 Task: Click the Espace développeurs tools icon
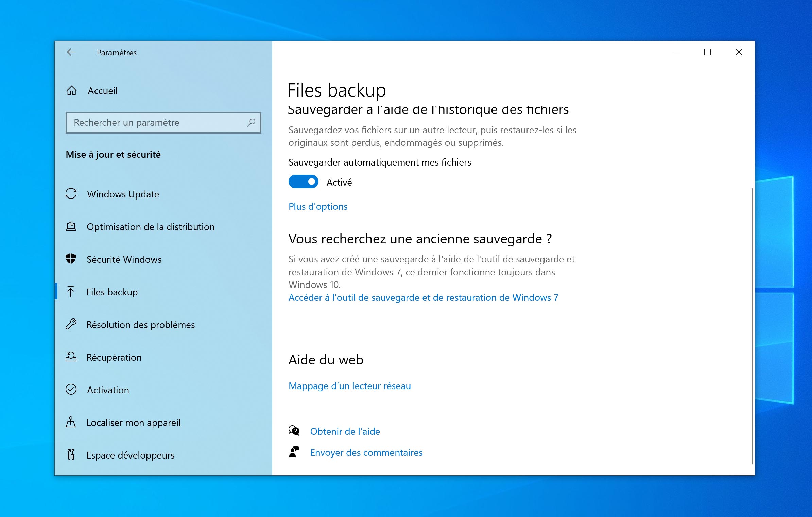[71, 454]
